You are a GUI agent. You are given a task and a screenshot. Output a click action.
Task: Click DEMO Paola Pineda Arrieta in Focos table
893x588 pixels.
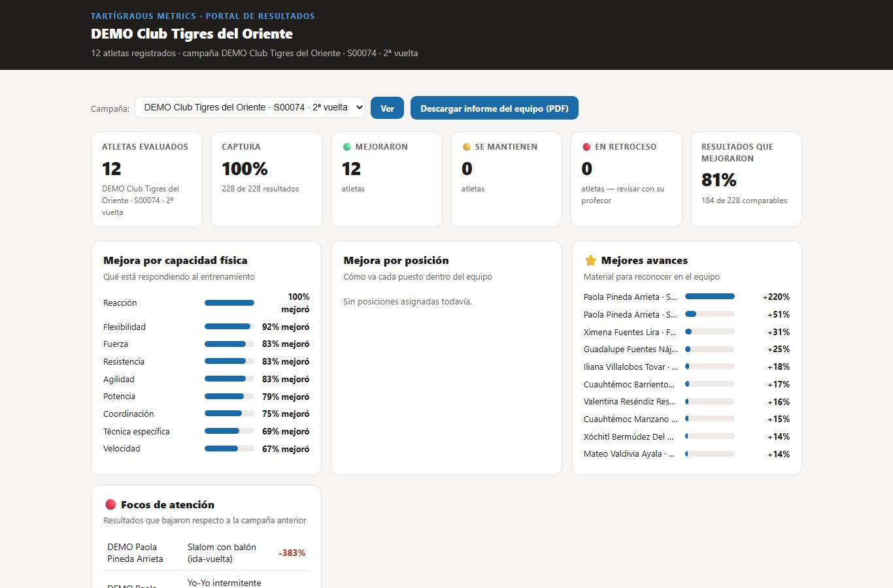click(x=135, y=553)
